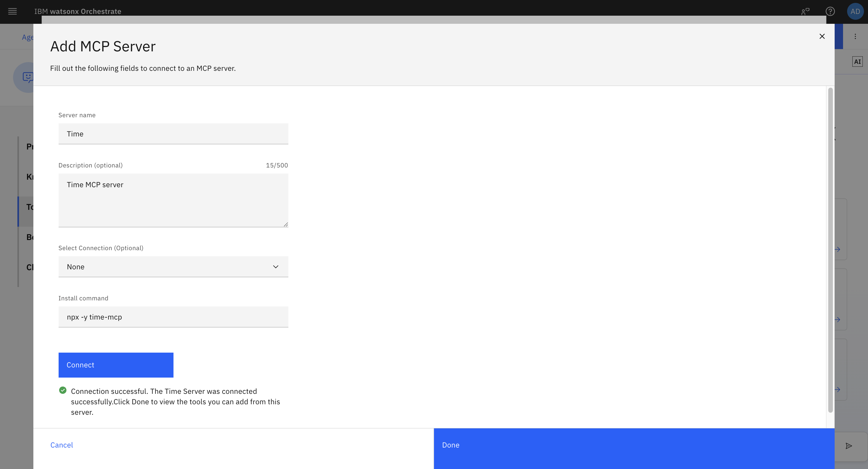Expand the Select Connection dropdown

[173, 267]
